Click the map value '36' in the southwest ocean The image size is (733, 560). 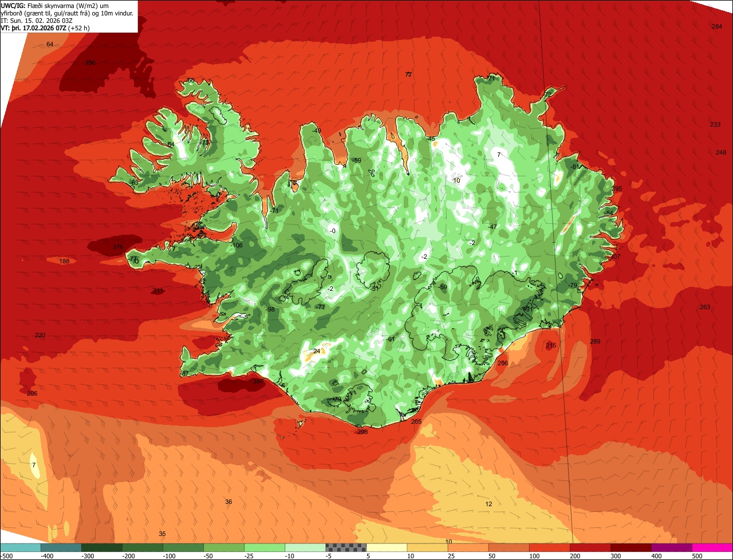click(x=228, y=502)
